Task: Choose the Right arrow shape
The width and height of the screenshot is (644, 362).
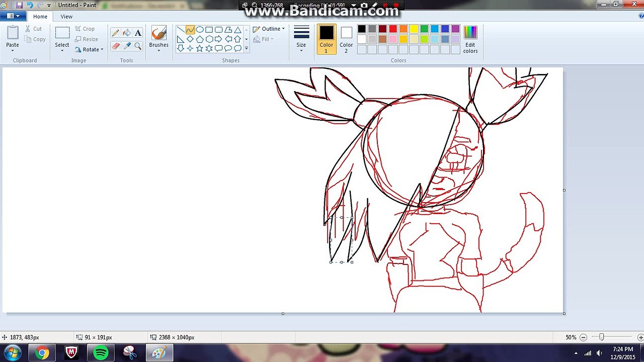Action: (x=219, y=39)
